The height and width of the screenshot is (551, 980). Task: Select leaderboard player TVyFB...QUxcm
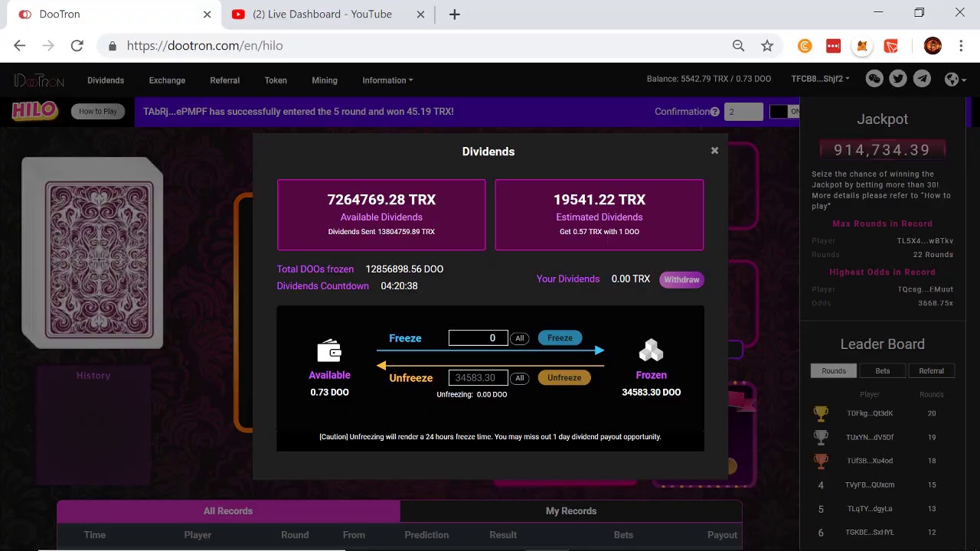coord(870,484)
